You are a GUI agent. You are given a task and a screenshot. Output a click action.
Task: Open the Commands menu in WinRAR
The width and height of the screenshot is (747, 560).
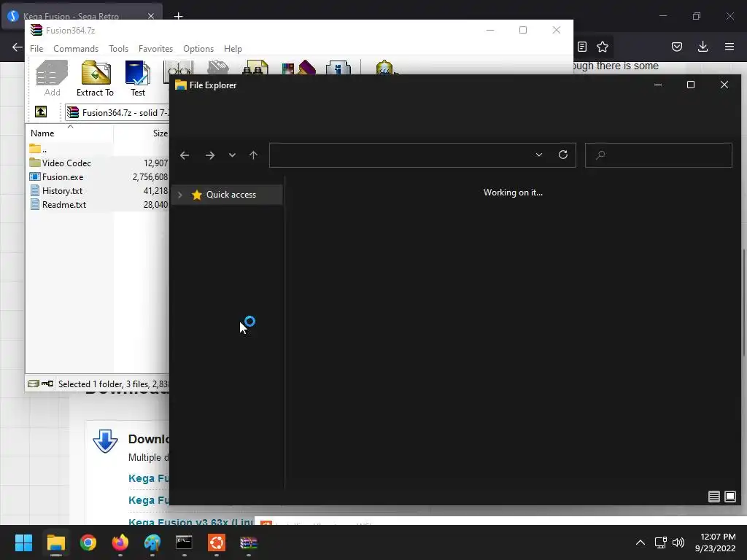pos(76,49)
